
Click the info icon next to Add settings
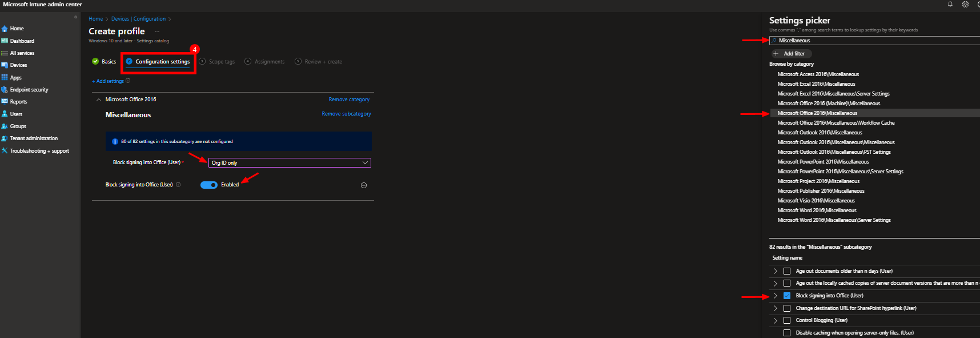point(128,81)
